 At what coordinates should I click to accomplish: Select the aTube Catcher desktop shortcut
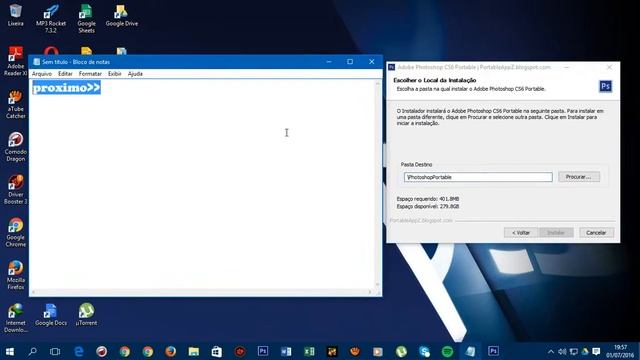pyautogui.click(x=16, y=104)
